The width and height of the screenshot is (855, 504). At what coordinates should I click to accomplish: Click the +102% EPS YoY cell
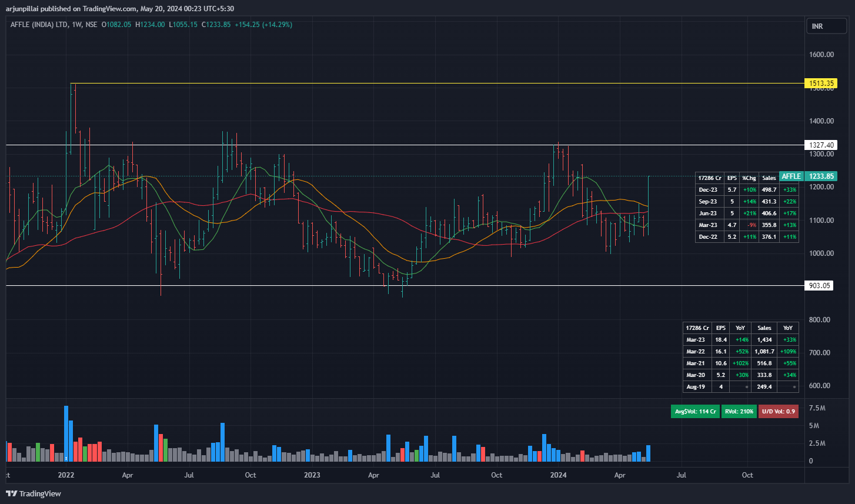[741, 363]
